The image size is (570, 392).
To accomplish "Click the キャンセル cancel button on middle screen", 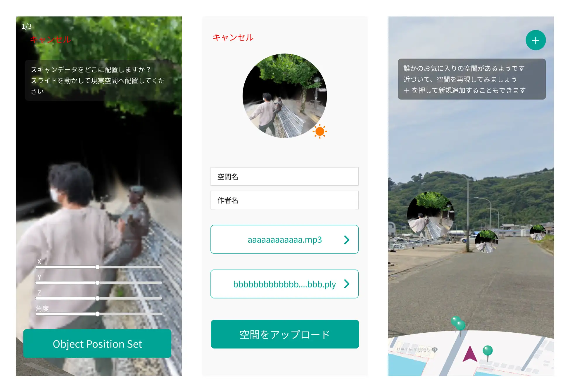I will tap(232, 38).
